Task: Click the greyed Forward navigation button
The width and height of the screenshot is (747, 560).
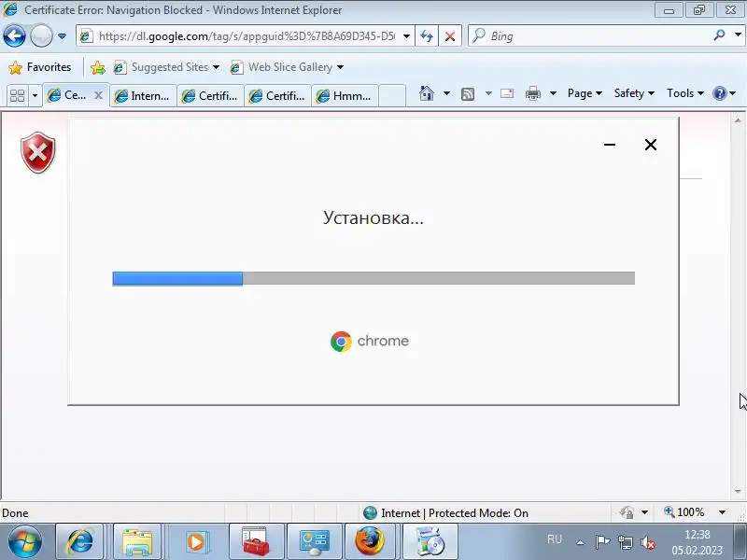Action: click(41, 35)
